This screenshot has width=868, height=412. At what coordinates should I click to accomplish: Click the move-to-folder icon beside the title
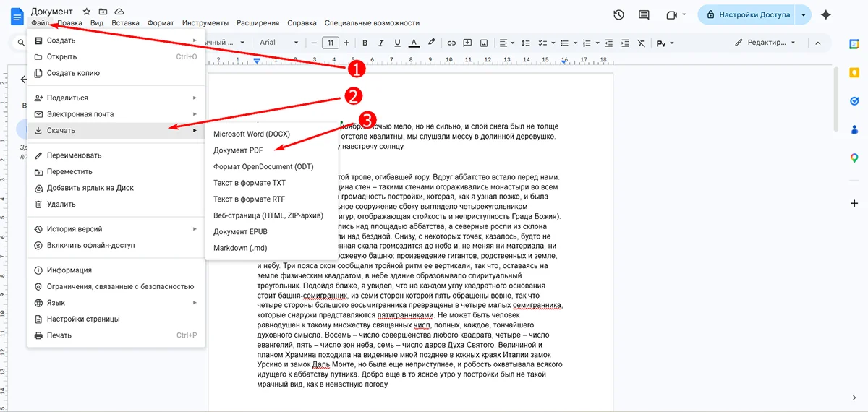[103, 12]
